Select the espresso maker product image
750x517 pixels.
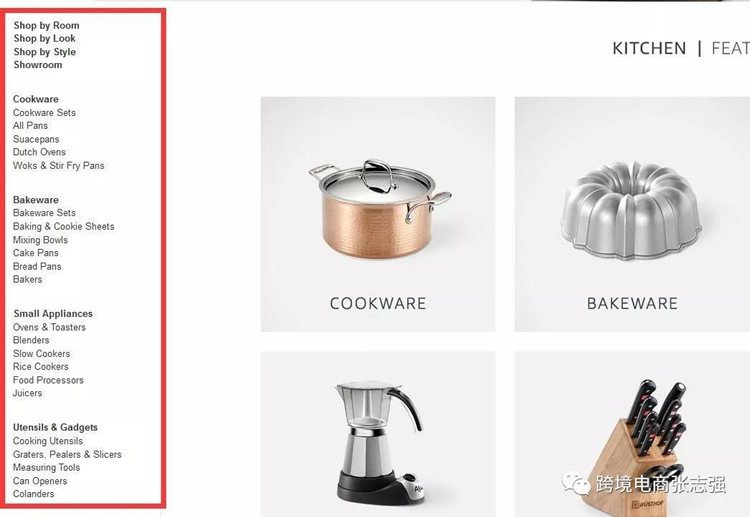378,434
